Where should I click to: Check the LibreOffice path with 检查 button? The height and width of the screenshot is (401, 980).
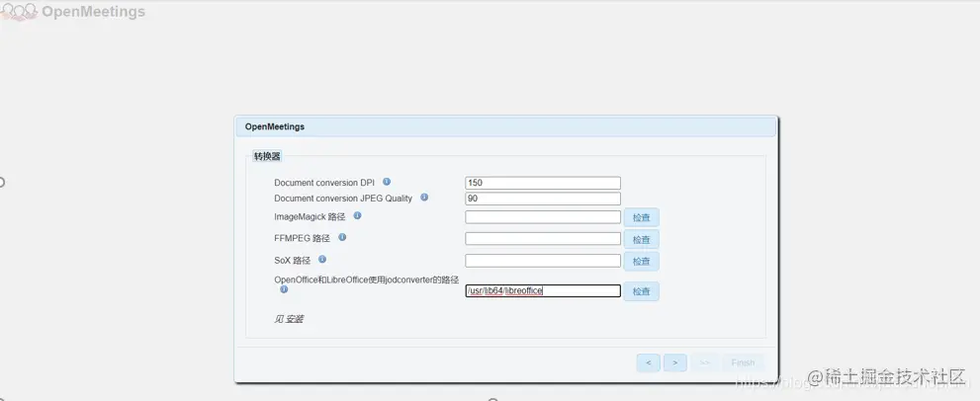tap(641, 291)
